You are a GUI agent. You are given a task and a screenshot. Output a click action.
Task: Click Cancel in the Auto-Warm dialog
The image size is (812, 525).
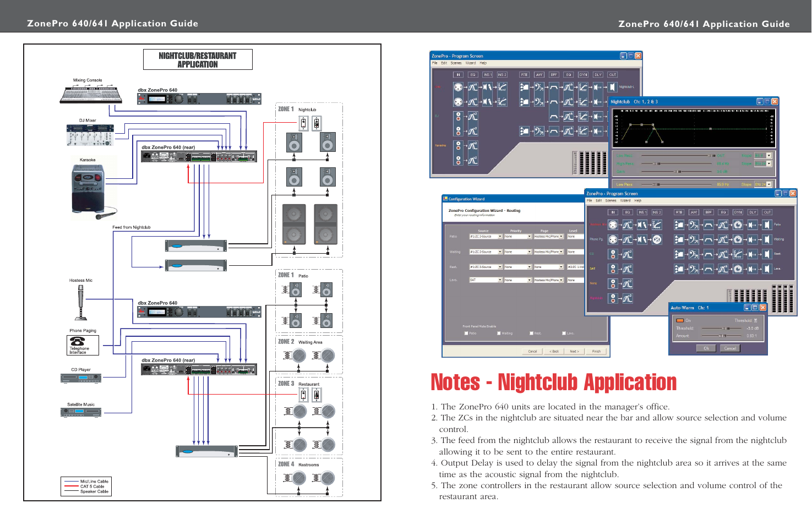tap(730, 348)
